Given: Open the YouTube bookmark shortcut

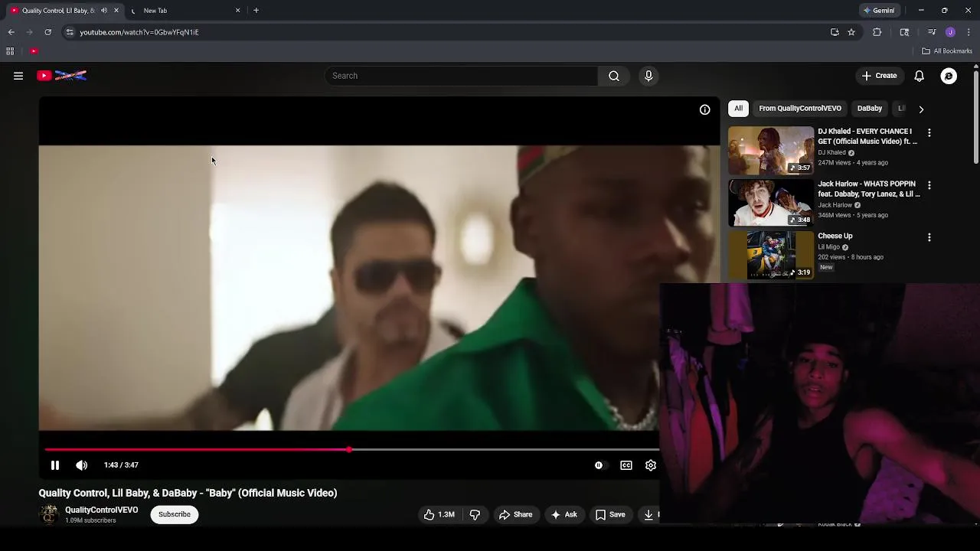Looking at the screenshot, I should click(34, 51).
